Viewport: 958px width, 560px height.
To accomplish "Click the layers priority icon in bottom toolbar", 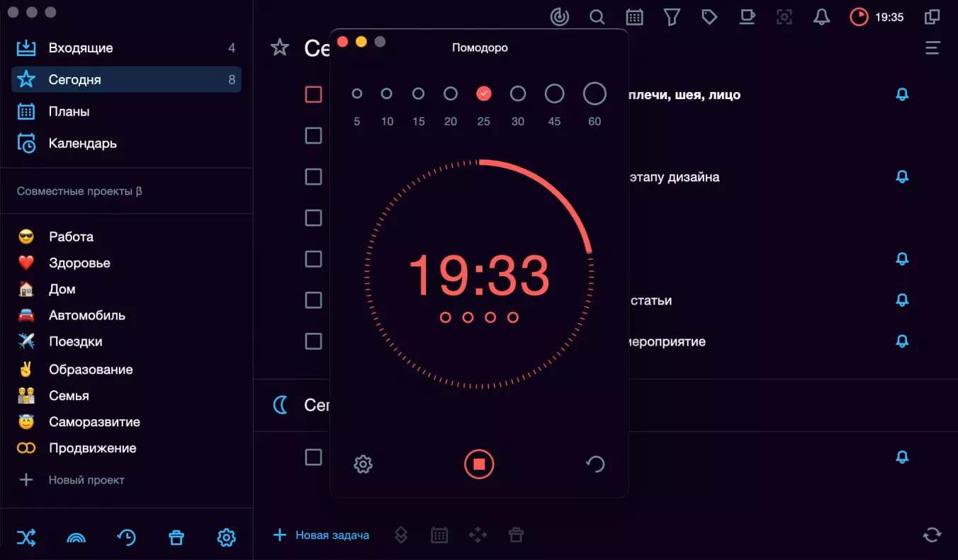I will tap(400, 535).
